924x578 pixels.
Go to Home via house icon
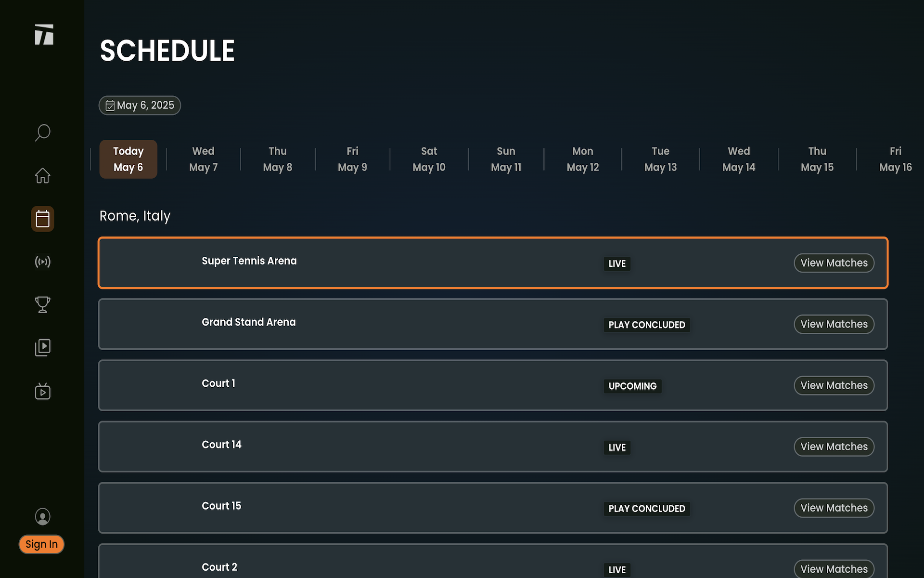[42, 175]
